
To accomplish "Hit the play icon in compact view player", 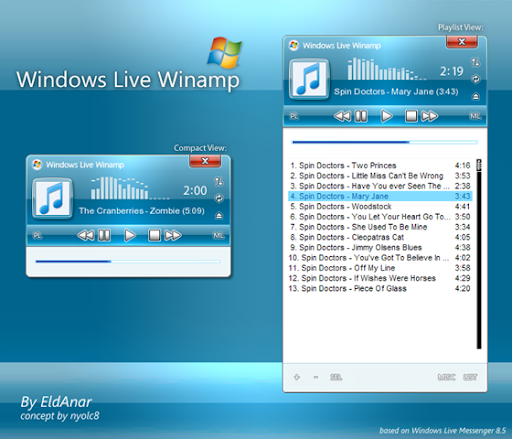I will click(x=130, y=235).
